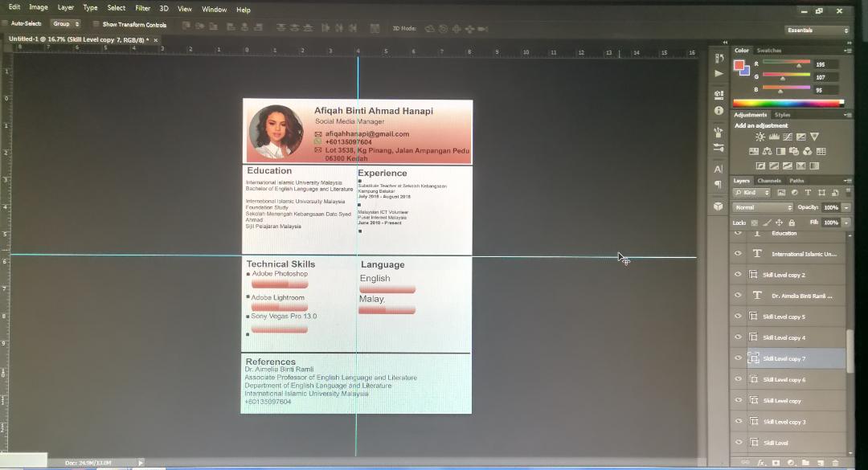Click the foreground color swatch
Image resolution: width=868 pixels, height=470 pixels.
pyautogui.click(x=739, y=65)
